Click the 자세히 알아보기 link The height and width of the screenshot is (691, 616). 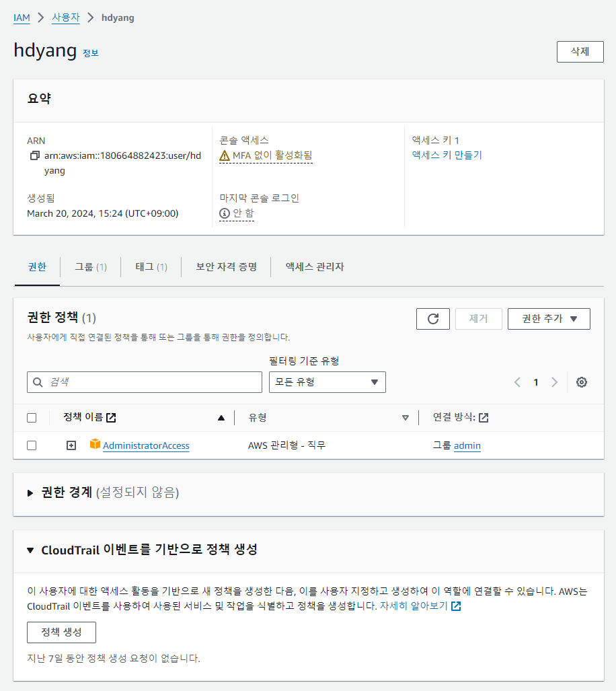(414, 606)
